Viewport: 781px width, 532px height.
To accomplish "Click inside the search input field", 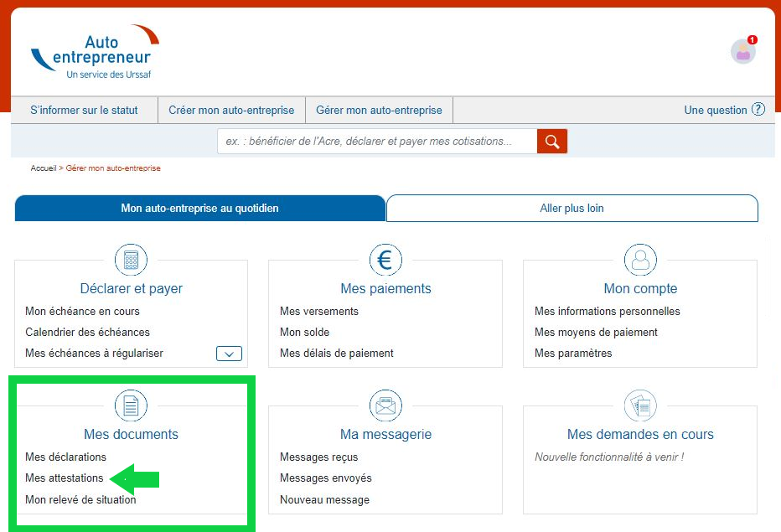I will click(x=377, y=141).
